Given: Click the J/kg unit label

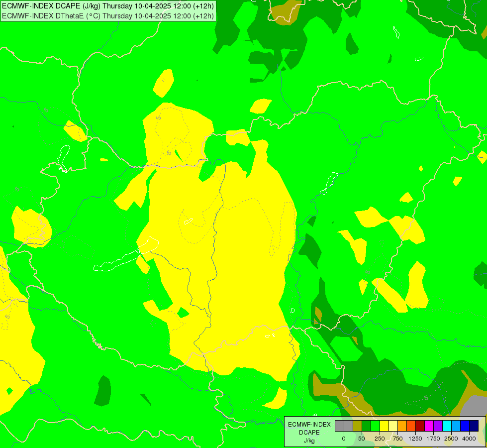Looking at the screenshot, I should 309,441.
